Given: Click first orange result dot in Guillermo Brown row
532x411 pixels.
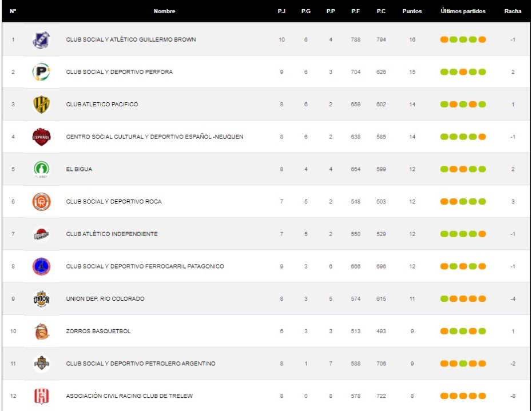Looking at the screenshot, I should [444, 40].
